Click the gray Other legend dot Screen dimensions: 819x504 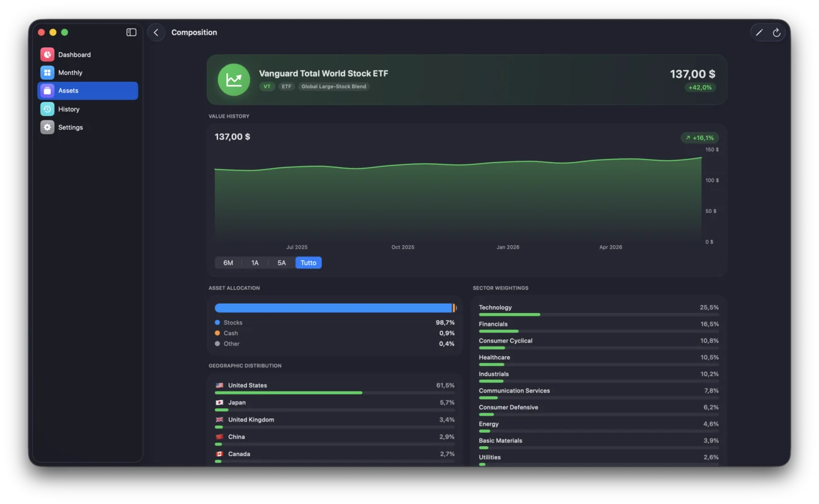coord(217,344)
